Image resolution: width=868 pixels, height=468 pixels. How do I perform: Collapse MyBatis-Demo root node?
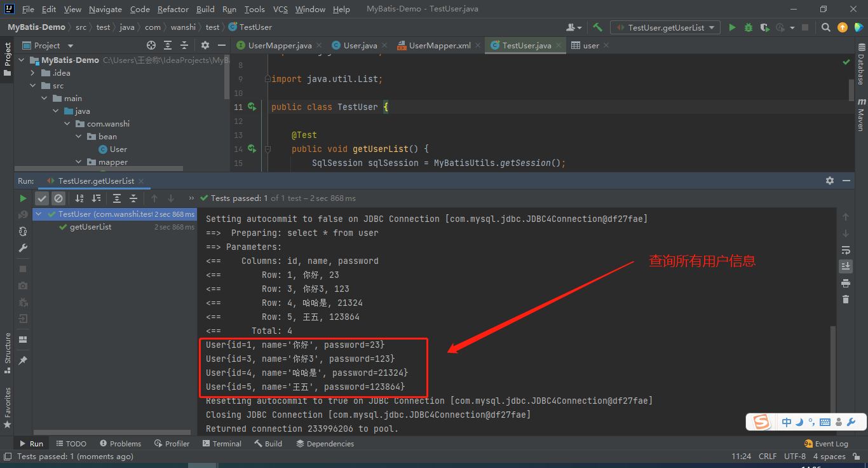click(21, 60)
